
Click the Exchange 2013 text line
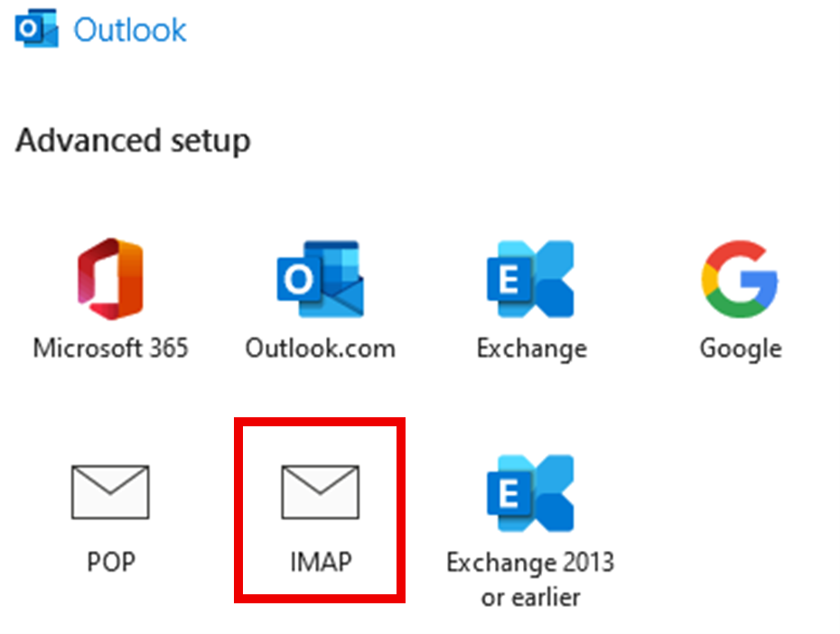pyautogui.click(x=530, y=564)
